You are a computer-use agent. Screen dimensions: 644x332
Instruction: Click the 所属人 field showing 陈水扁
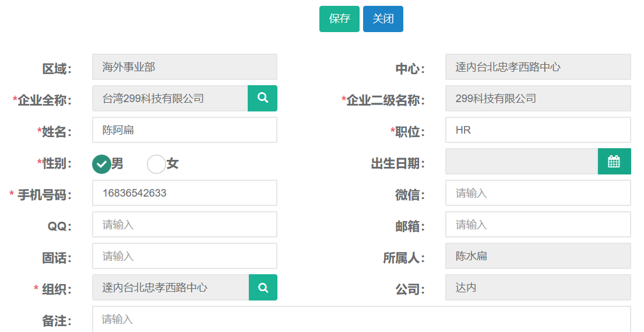(537, 256)
